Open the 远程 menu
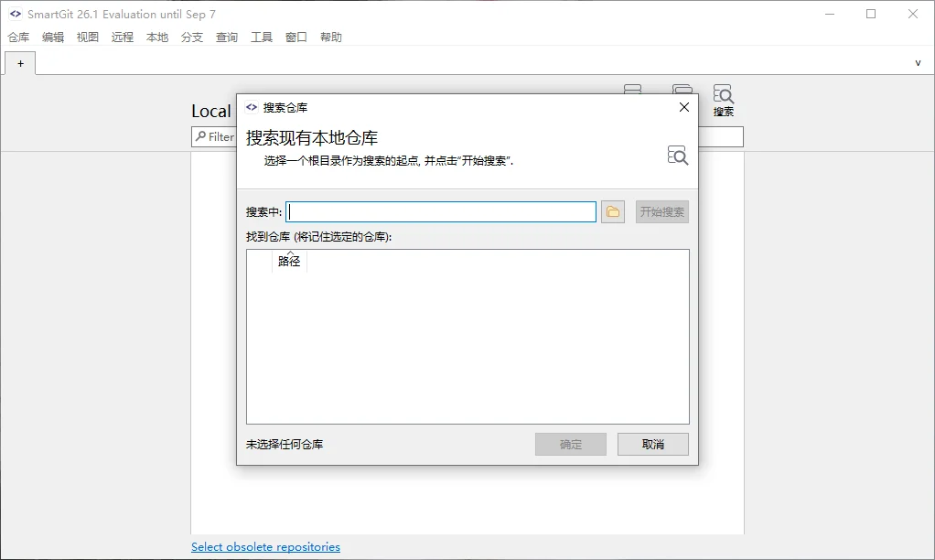The width and height of the screenshot is (935, 560). point(123,37)
